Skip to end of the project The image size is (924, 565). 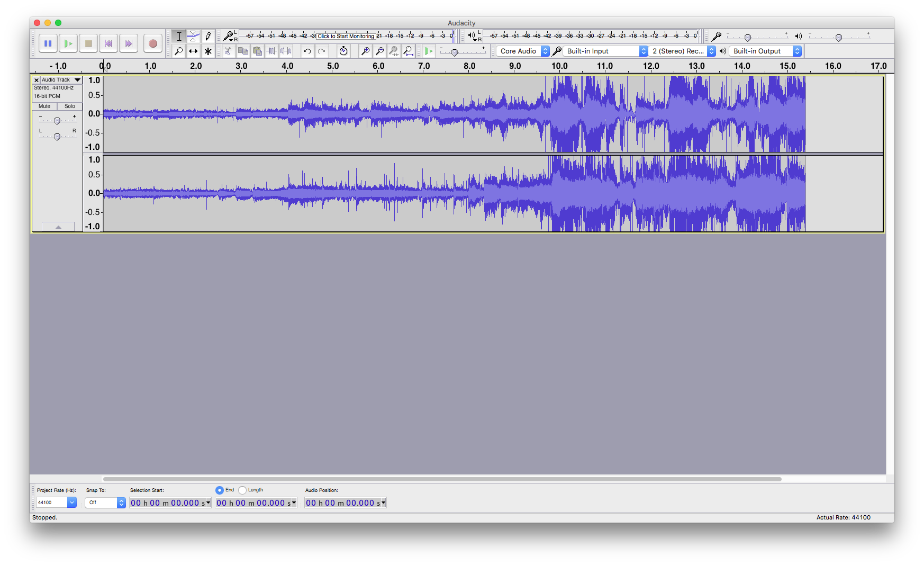click(x=129, y=43)
